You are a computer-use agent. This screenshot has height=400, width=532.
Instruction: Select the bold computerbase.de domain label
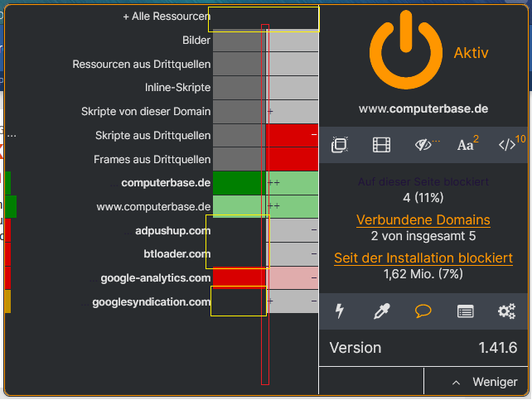(166, 183)
